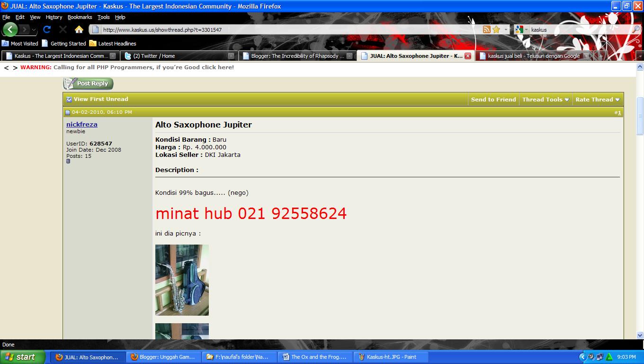This screenshot has width=644, height=364.
Task: Open the nickfreza user profile link
Action: click(82, 124)
